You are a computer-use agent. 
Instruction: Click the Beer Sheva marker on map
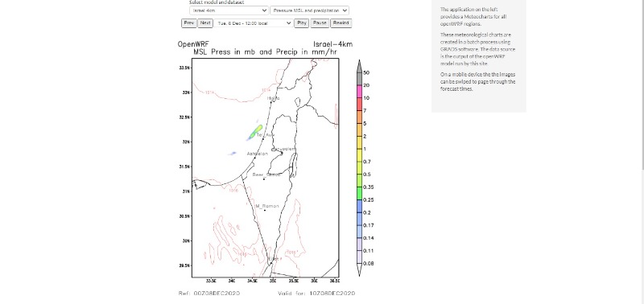264,179
